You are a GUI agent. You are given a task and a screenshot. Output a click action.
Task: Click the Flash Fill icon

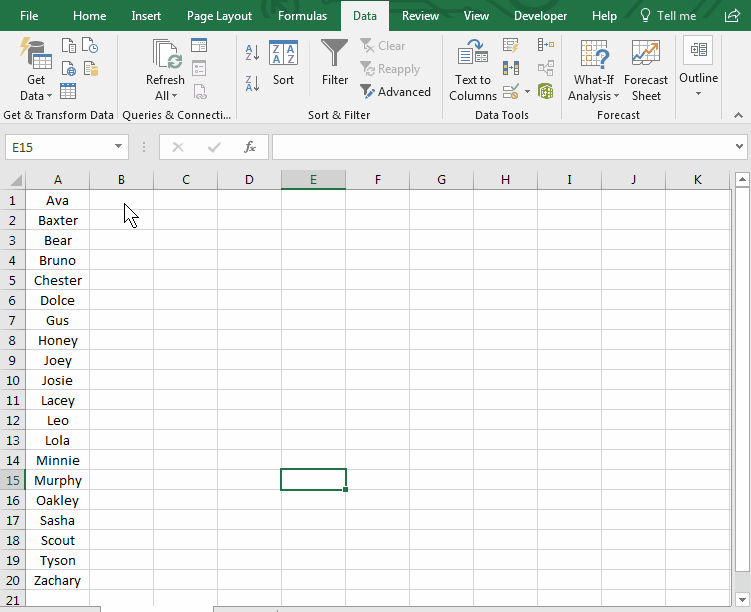(x=511, y=46)
